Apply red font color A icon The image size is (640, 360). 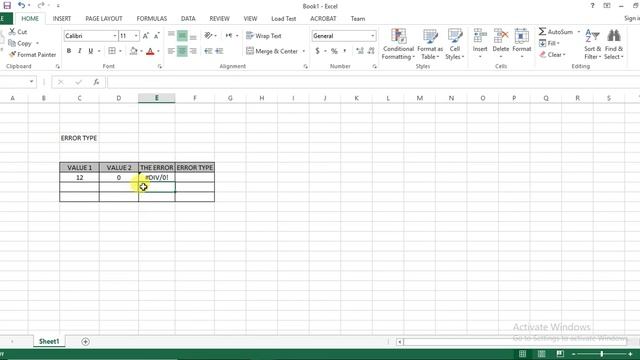coord(150,51)
